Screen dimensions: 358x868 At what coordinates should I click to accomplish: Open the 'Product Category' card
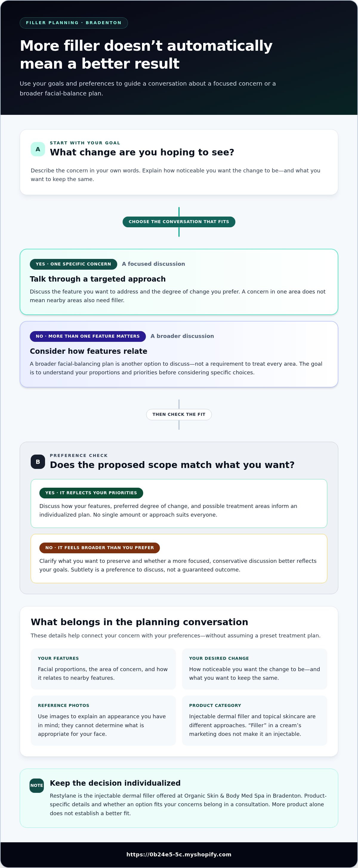[x=254, y=720]
